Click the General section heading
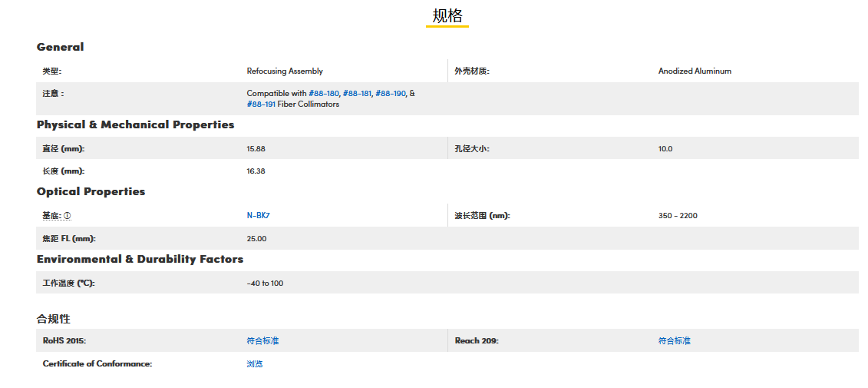868x388 pixels. click(x=61, y=47)
